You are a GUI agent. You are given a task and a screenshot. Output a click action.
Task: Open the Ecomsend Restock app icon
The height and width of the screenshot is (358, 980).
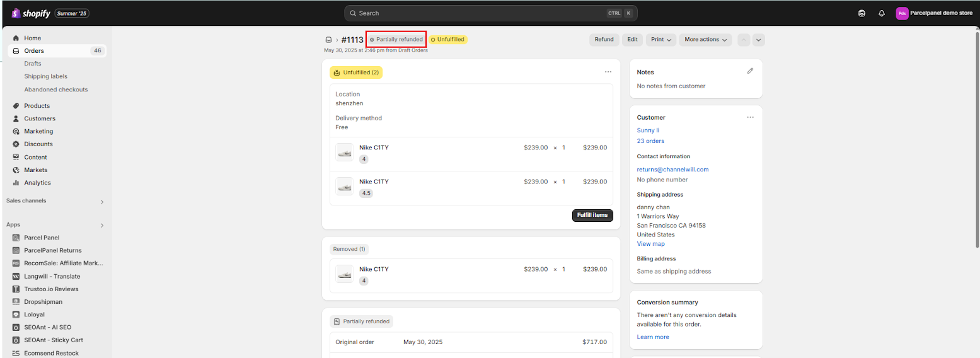(16, 353)
